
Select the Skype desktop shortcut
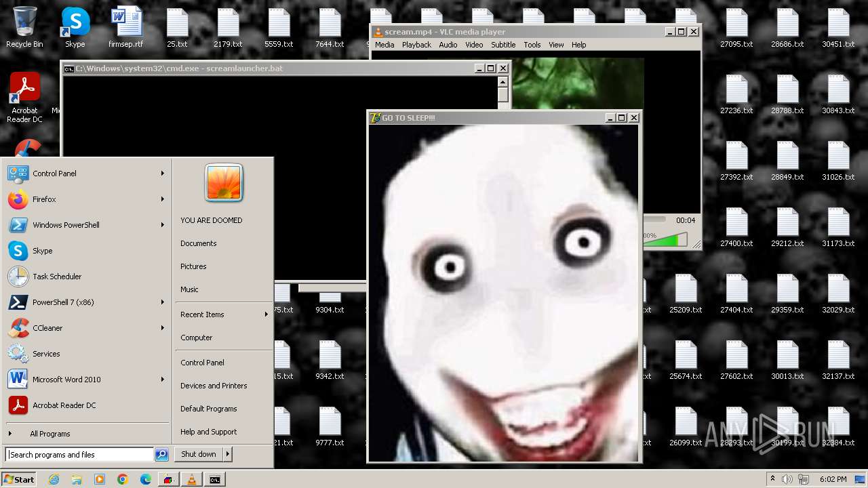pos(75,27)
